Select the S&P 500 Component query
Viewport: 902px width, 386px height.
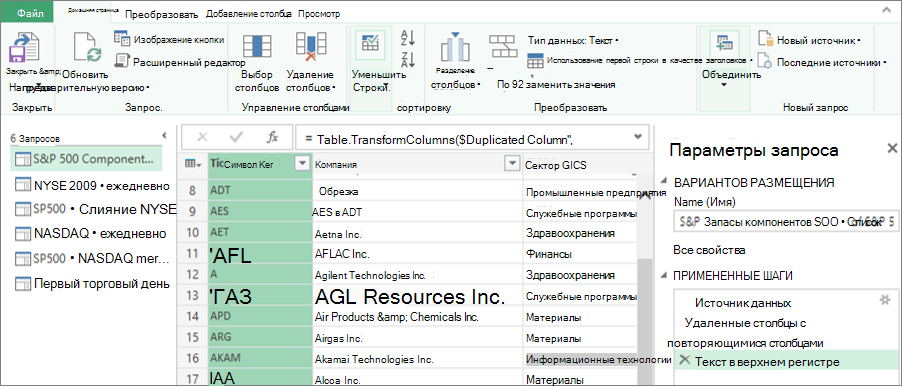[86, 159]
